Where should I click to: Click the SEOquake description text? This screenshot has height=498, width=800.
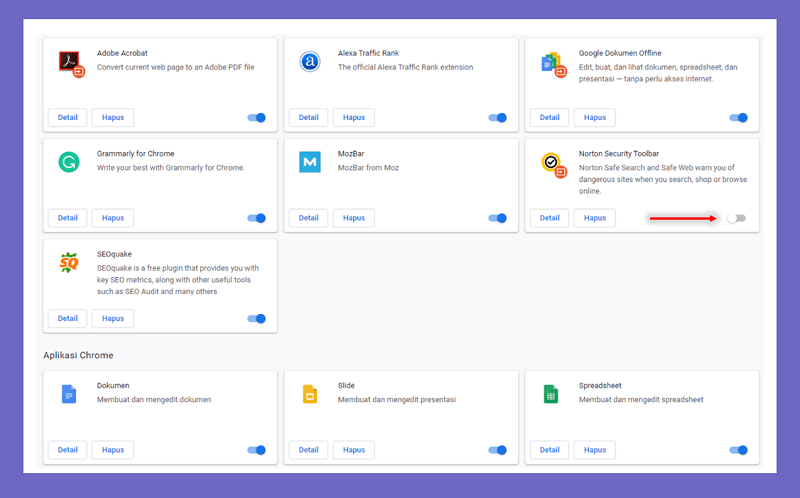point(178,280)
